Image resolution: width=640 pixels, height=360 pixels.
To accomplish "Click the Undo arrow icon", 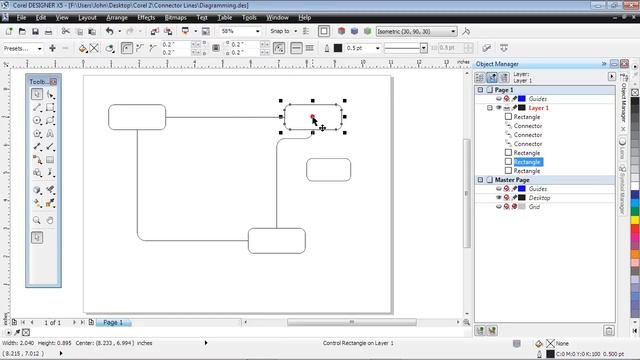I will (x=109, y=31).
